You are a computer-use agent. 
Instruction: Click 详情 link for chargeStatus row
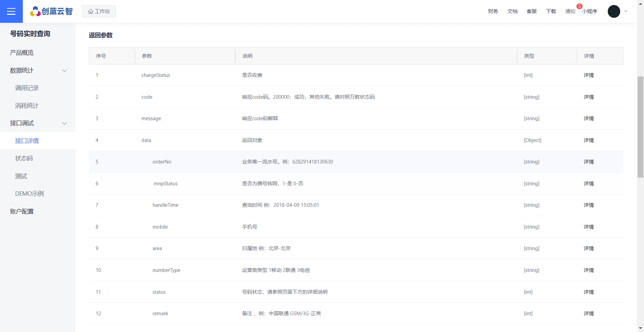589,75
